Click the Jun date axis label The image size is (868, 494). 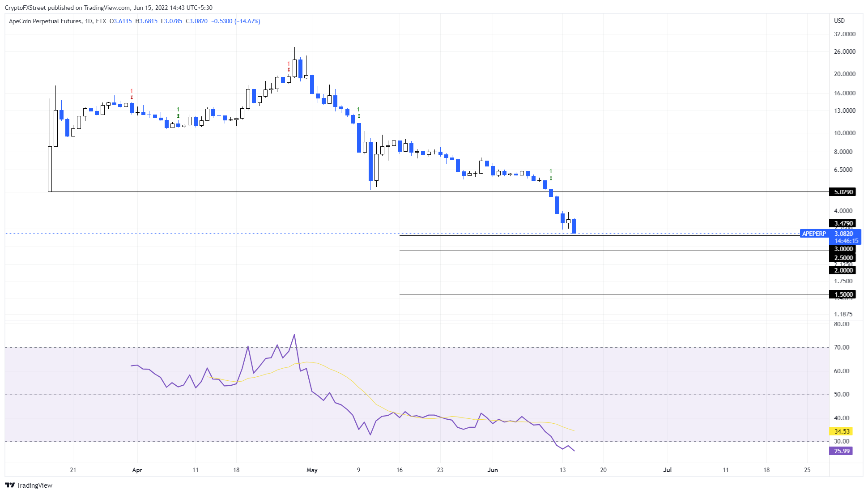pyautogui.click(x=493, y=470)
